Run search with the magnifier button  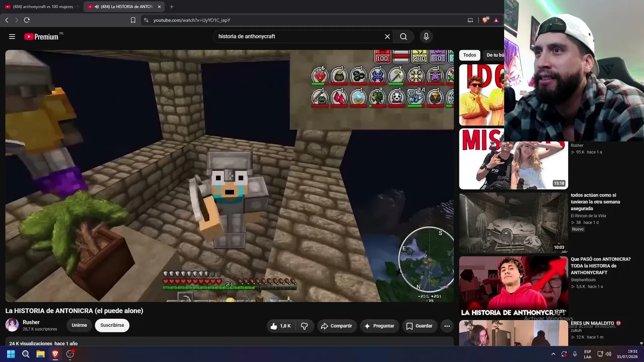pyautogui.click(x=404, y=37)
